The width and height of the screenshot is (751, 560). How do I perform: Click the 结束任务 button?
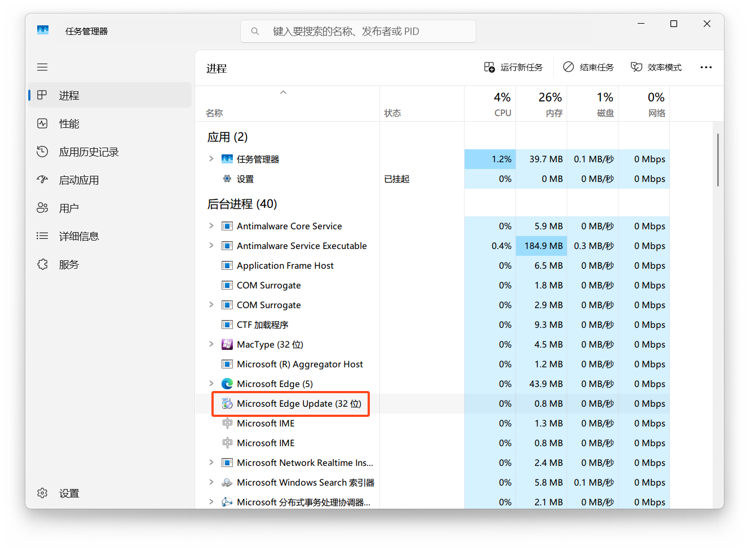click(588, 67)
